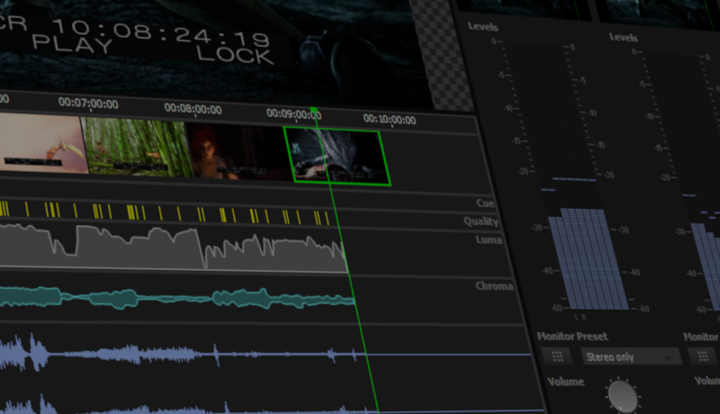This screenshot has height=414, width=720.
Task: Click the Cue track label
Action: pyautogui.click(x=485, y=203)
